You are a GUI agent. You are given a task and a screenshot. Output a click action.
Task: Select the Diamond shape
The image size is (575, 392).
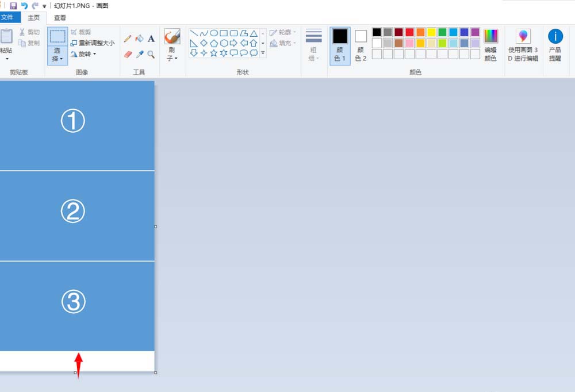pos(204,43)
